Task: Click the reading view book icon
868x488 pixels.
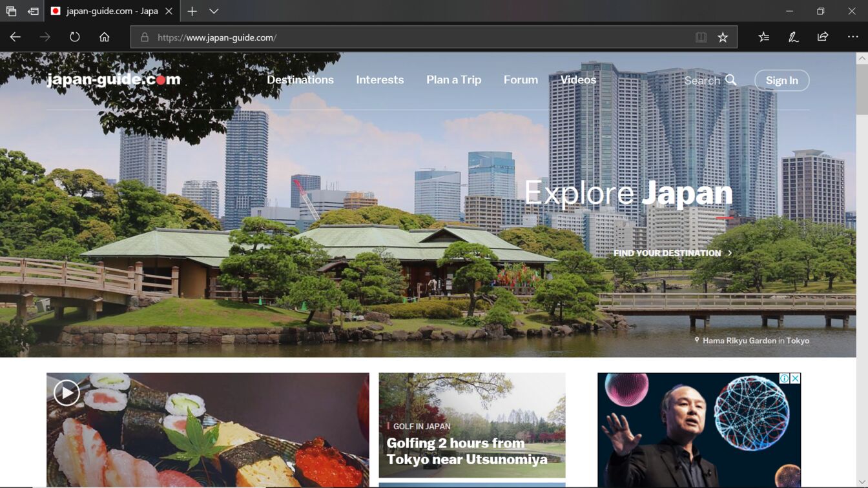Action: pyautogui.click(x=701, y=37)
